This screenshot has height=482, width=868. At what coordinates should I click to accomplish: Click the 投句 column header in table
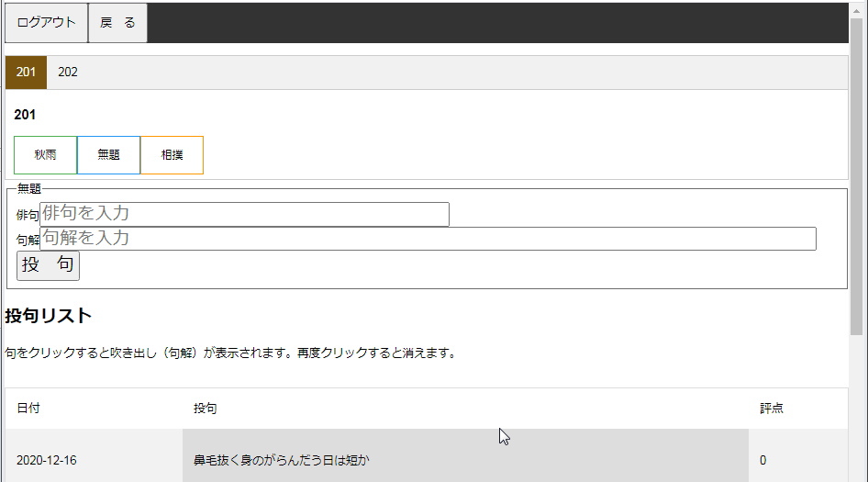tap(205, 409)
